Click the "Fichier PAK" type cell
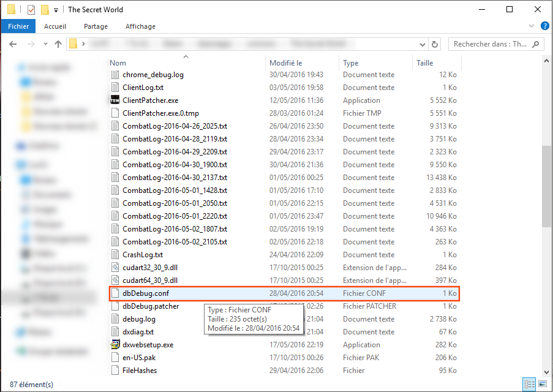The image size is (553, 392). click(361, 358)
